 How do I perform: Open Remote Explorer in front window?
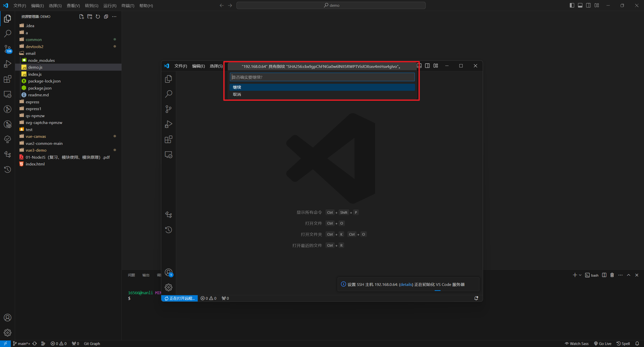tap(169, 155)
